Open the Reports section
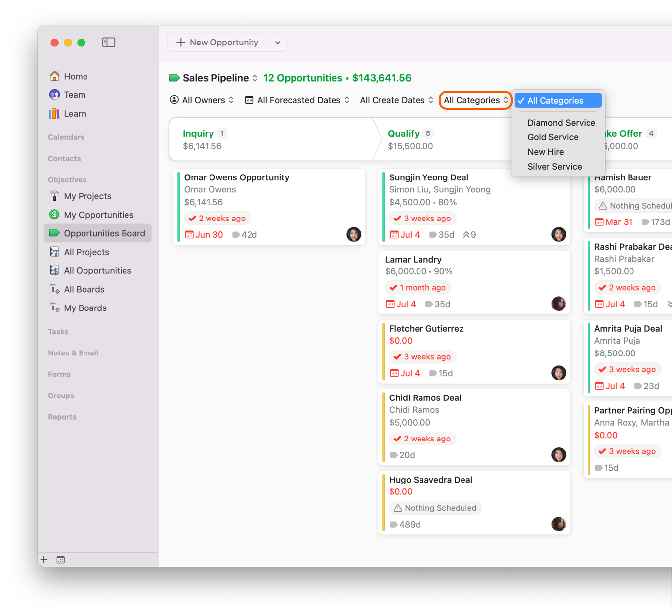This screenshot has width=672, height=616. [x=62, y=417]
